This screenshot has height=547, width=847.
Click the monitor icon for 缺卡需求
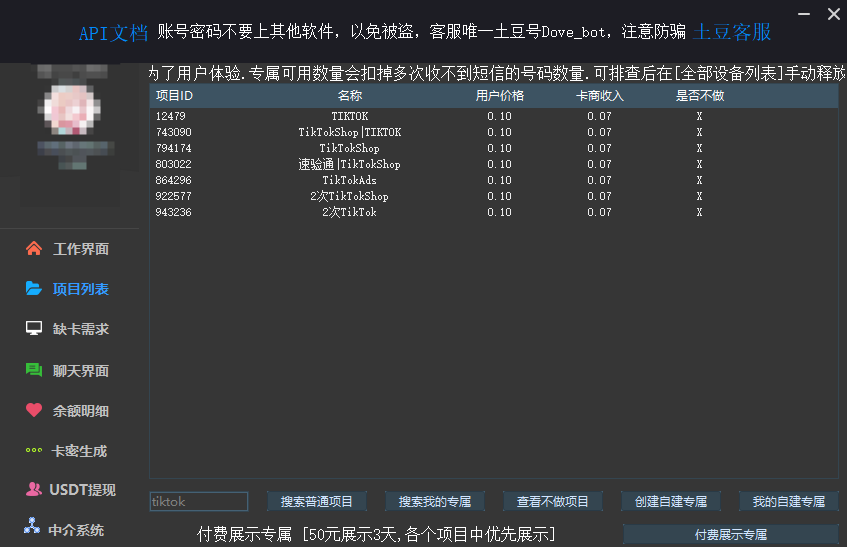[33, 328]
